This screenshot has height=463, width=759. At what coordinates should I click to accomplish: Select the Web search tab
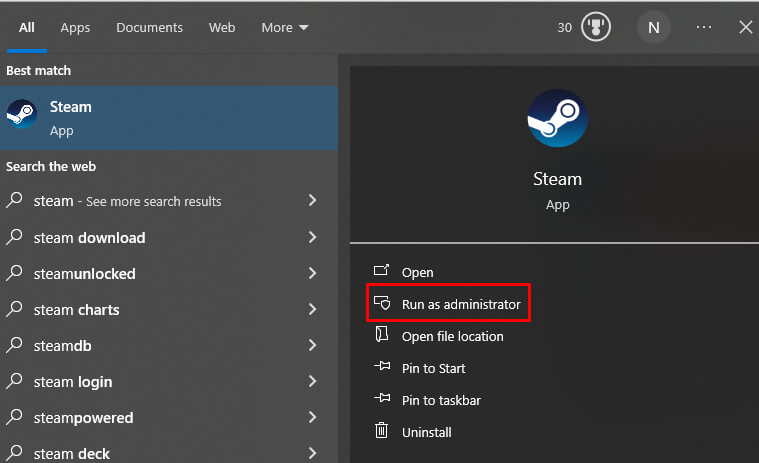click(222, 28)
